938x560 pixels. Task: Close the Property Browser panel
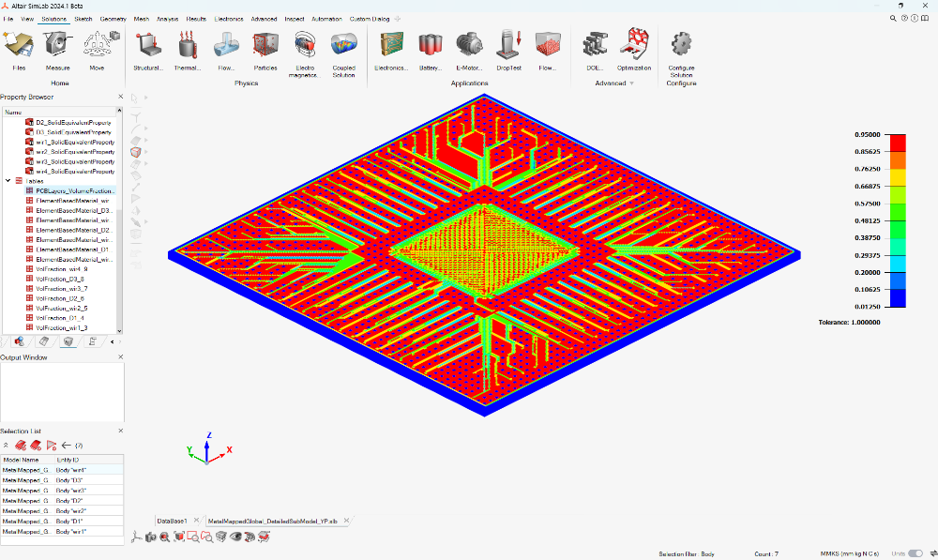tap(120, 97)
